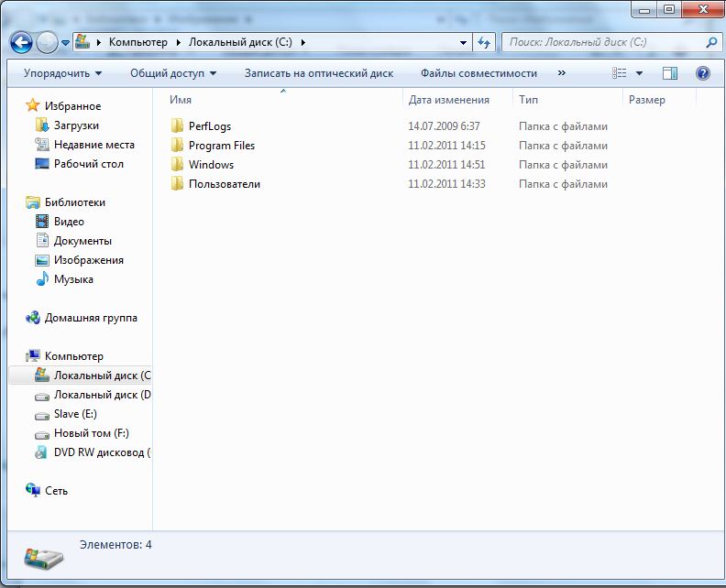This screenshot has width=726, height=588.
Task: Click the Музыка note icon
Action: tap(42, 278)
